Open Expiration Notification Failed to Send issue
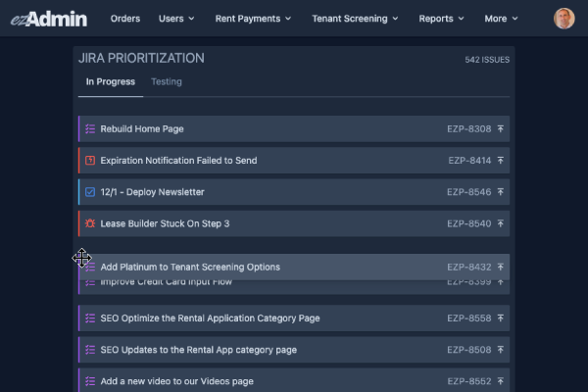This screenshot has height=392, width=588. [x=294, y=161]
